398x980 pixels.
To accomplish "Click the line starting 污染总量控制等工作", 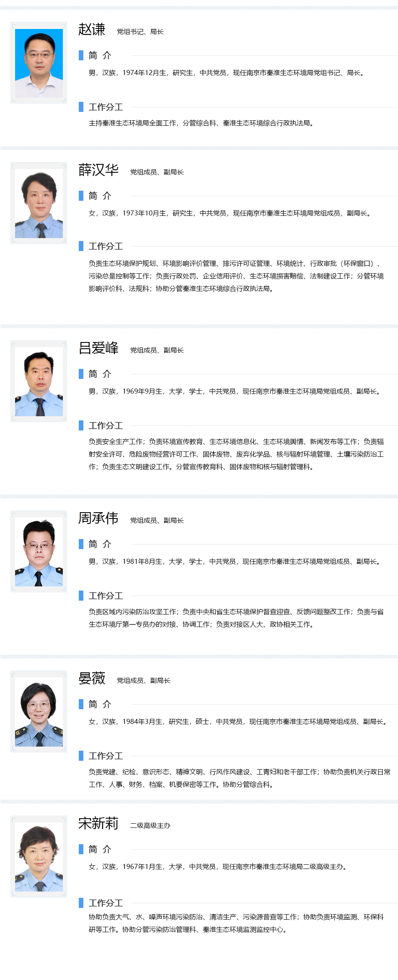I will [x=236, y=276].
